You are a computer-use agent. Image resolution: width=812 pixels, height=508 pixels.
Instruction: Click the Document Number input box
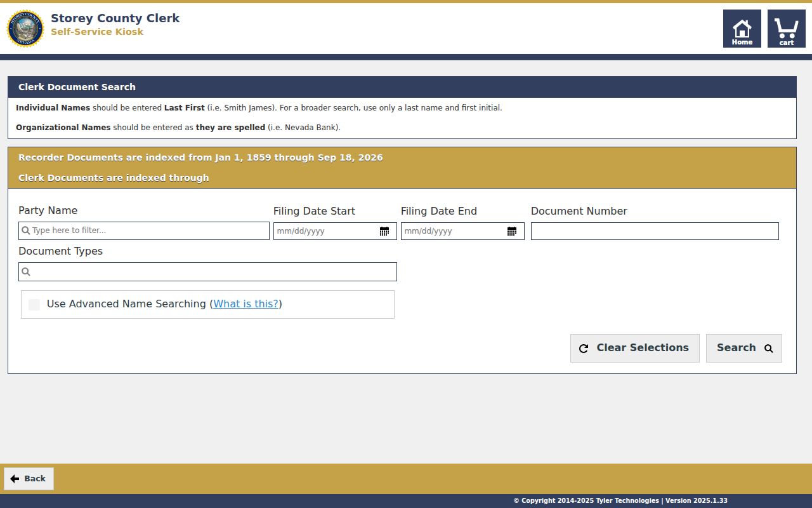tap(655, 231)
